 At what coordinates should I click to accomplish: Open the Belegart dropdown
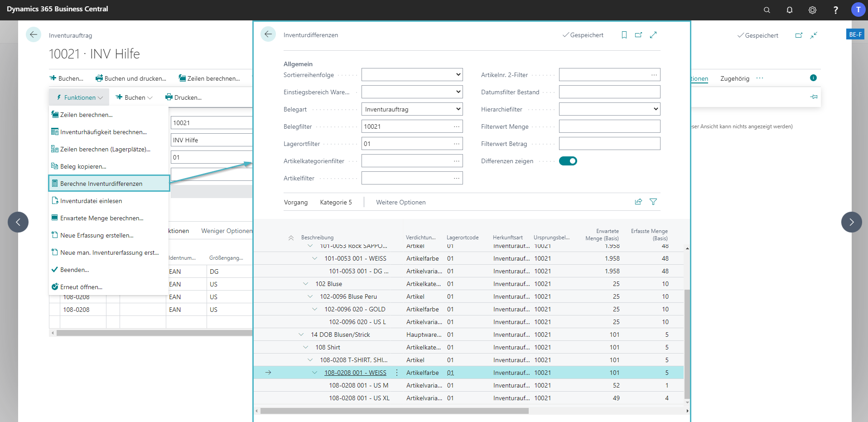(x=411, y=109)
